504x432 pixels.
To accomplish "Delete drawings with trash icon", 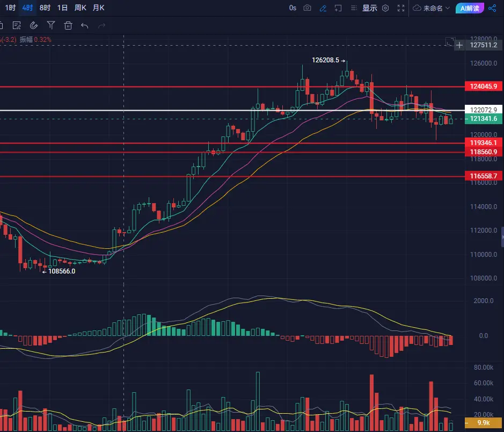I will point(68,25).
